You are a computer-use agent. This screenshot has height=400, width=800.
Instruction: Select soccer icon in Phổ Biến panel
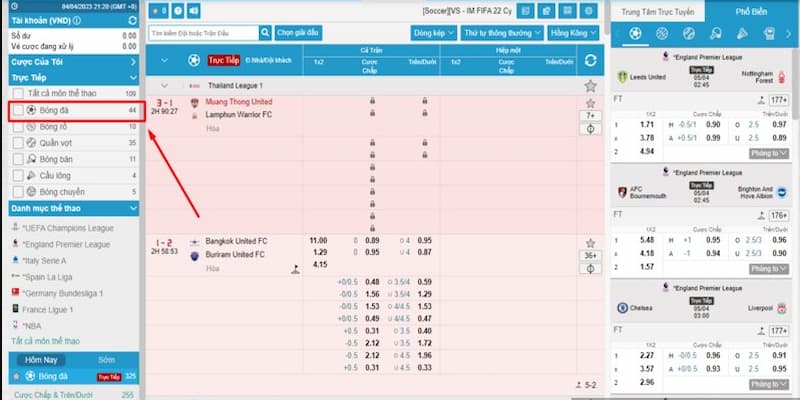[x=635, y=34]
